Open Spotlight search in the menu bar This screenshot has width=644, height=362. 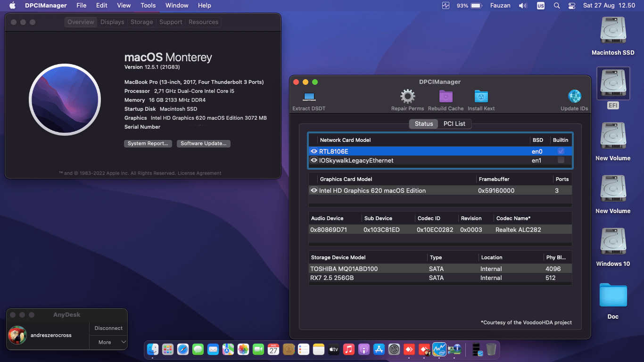[557, 6]
